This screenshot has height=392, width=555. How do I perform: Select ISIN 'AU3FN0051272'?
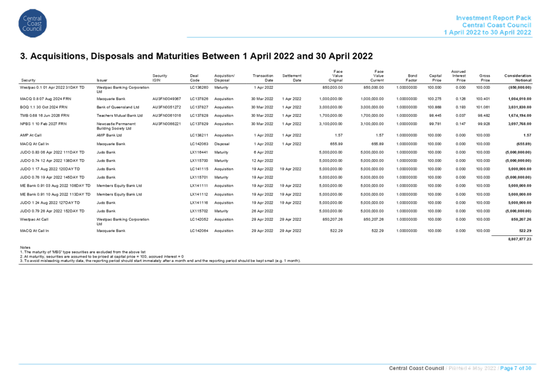coord(167,107)
